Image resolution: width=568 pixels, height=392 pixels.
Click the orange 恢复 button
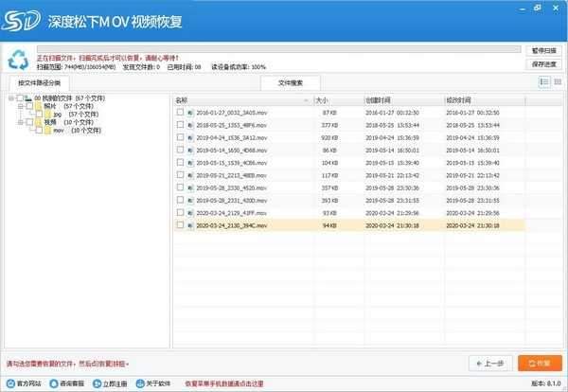coord(540,363)
